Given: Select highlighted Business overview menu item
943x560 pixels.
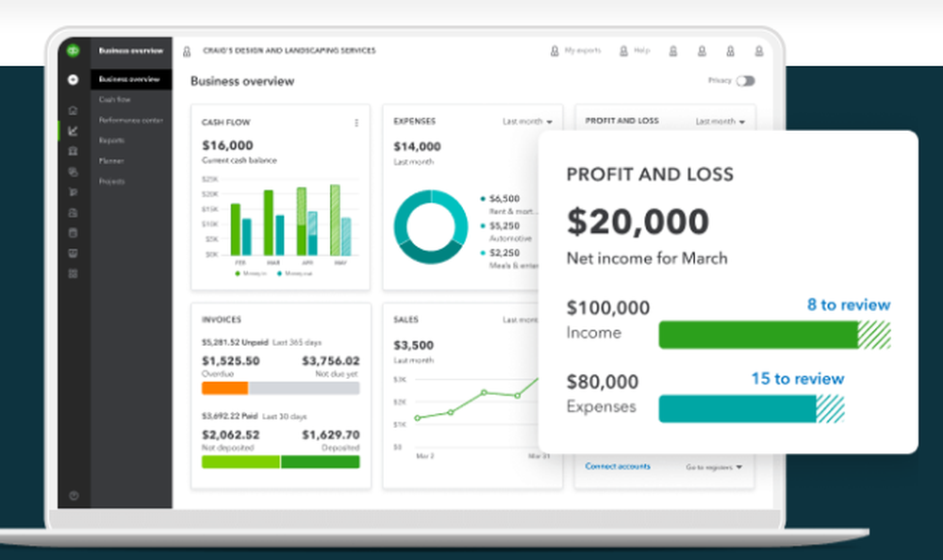Looking at the screenshot, I should pyautogui.click(x=131, y=79).
